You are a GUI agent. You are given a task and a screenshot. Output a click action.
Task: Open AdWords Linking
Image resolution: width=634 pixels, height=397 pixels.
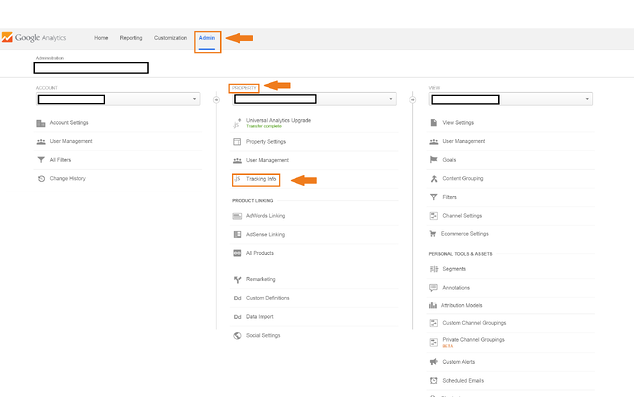coord(265,215)
